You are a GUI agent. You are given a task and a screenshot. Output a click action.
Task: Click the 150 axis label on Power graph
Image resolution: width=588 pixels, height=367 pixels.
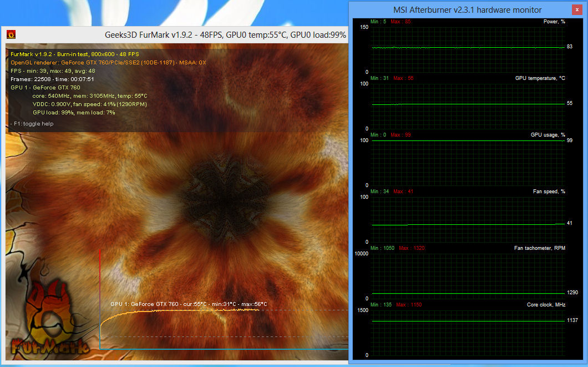[364, 27]
